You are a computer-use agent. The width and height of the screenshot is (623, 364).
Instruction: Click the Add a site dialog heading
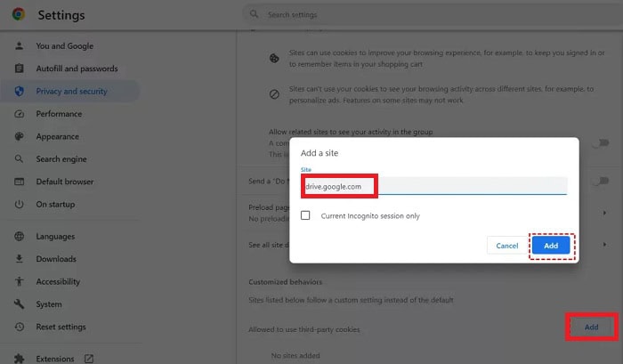320,153
